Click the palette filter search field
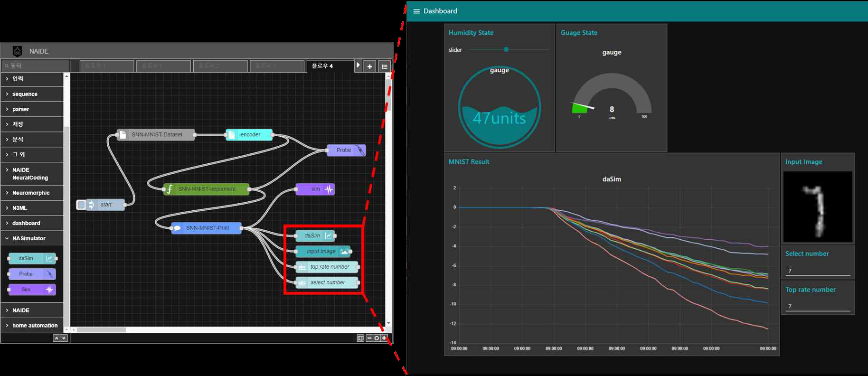This screenshot has height=376, width=868. 36,66
